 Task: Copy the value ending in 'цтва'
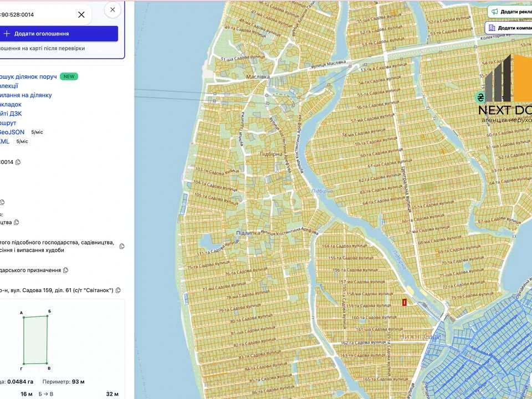point(16,223)
